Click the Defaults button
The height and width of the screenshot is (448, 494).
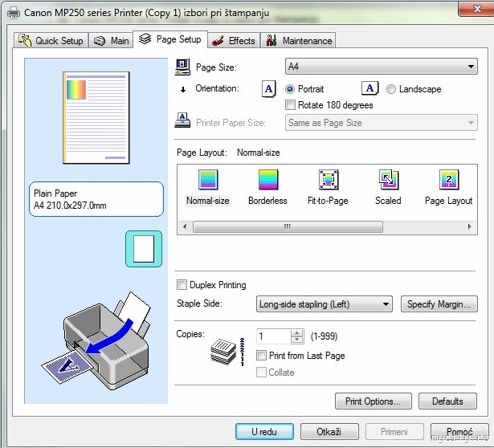click(x=447, y=401)
